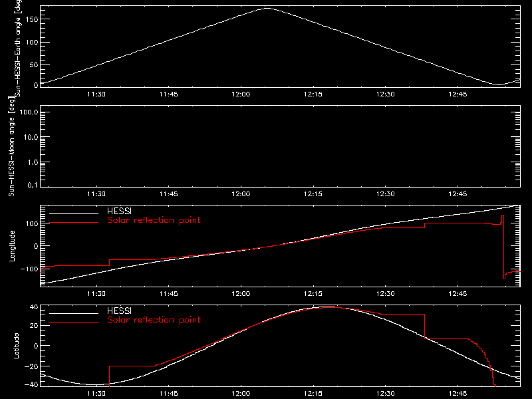Click the white HESSI legend line in Longitude plot
This screenshot has height=399, width=532.
tap(74, 213)
